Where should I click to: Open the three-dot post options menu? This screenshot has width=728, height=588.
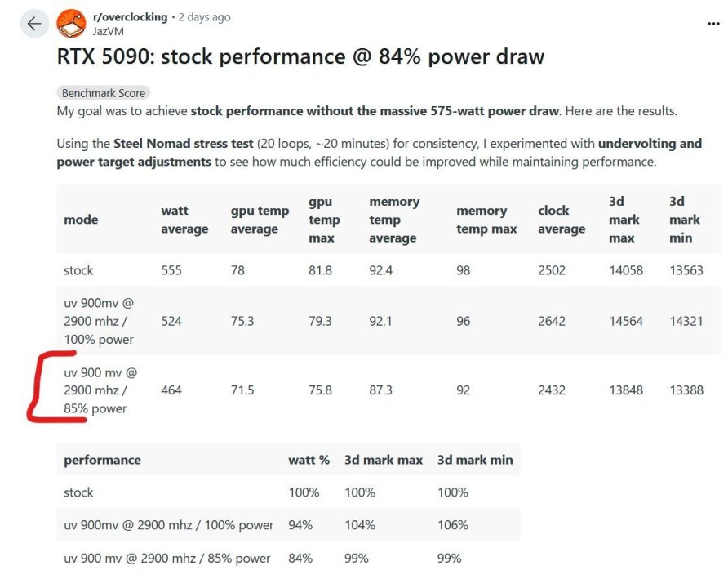point(712,24)
